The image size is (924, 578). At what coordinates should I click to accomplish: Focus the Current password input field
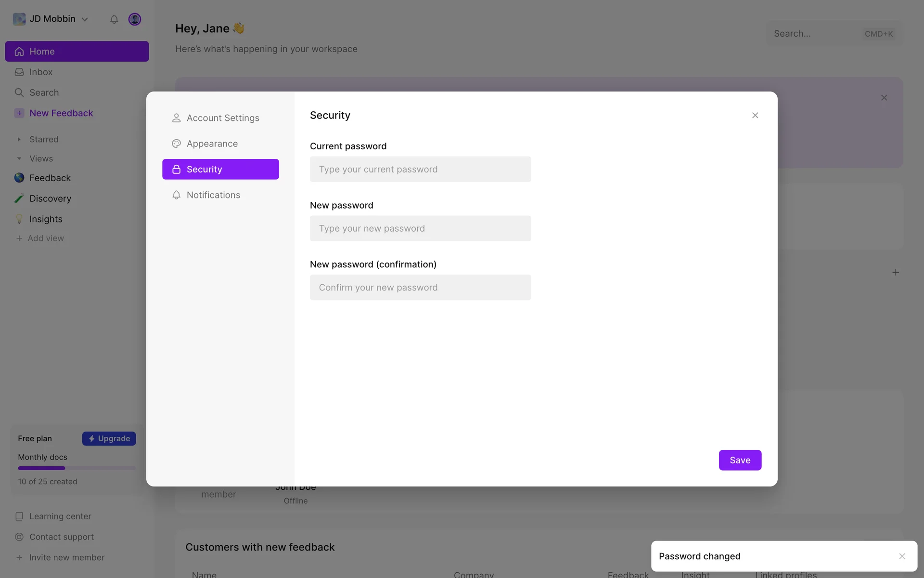[x=420, y=169]
